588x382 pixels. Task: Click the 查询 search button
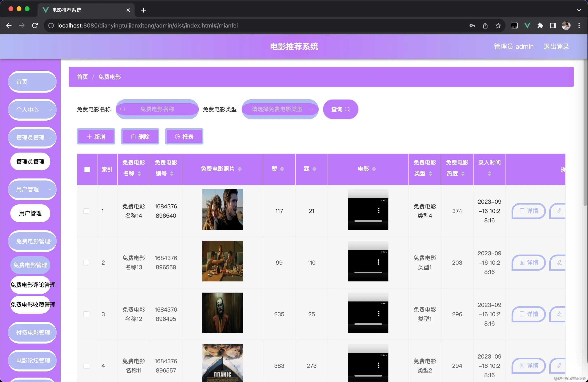pyautogui.click(x=340, y=109)
